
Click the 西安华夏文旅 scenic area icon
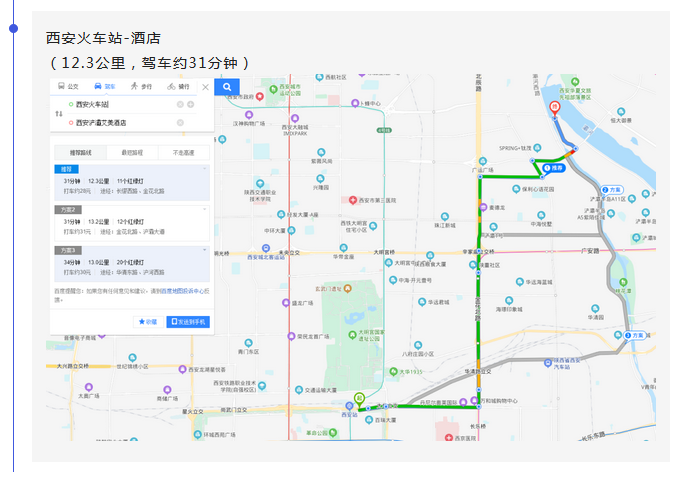pyautogui.click(x=575, y=82)
